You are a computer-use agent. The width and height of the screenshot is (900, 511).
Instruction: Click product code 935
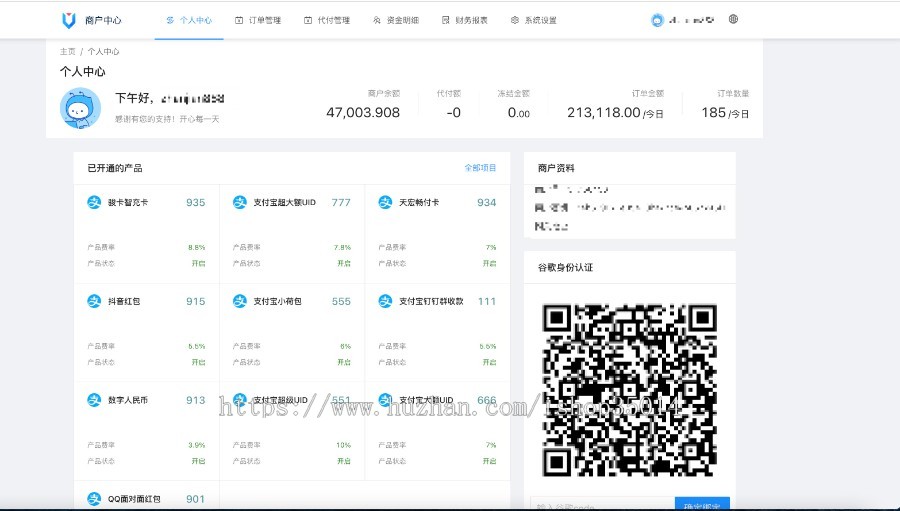195,202
